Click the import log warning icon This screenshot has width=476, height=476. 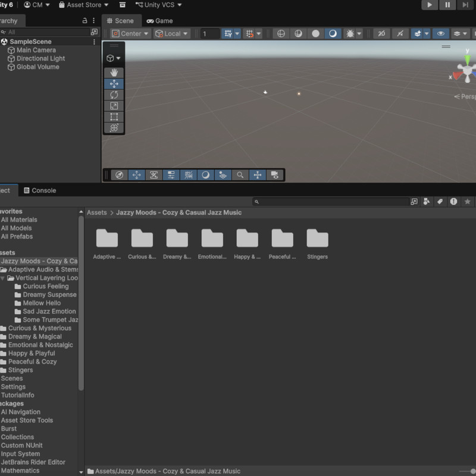point(453,202)
